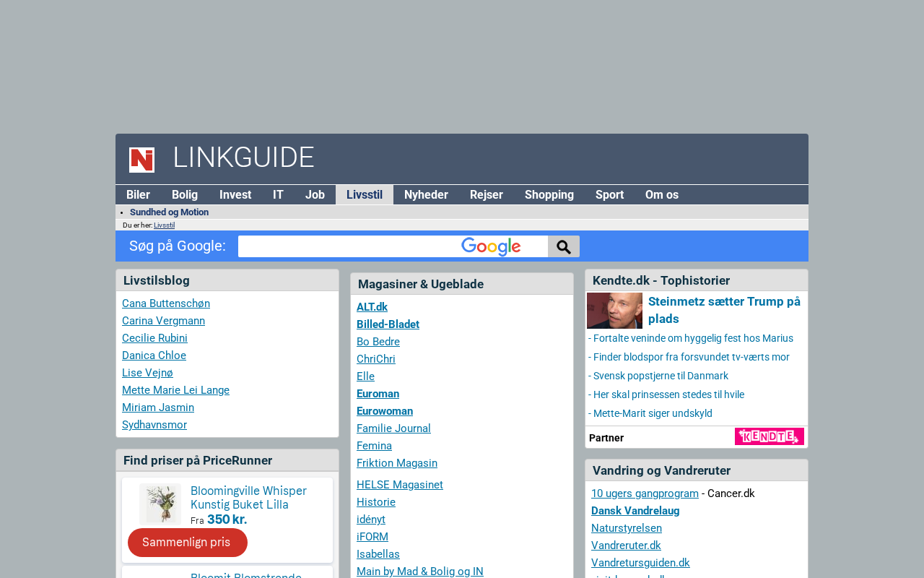
Task: Click the Bloomingville bouquet product image
Action: (x=160, y=504)
